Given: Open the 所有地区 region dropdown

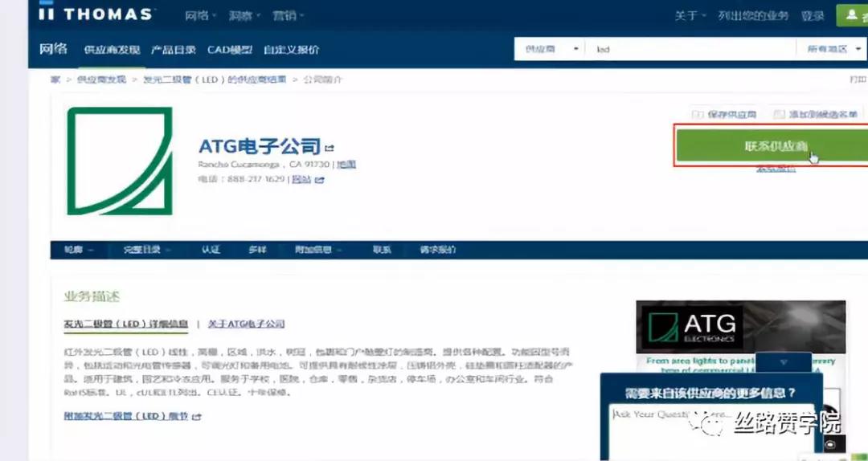Looking at the screenshot, I should pos(832,49).
